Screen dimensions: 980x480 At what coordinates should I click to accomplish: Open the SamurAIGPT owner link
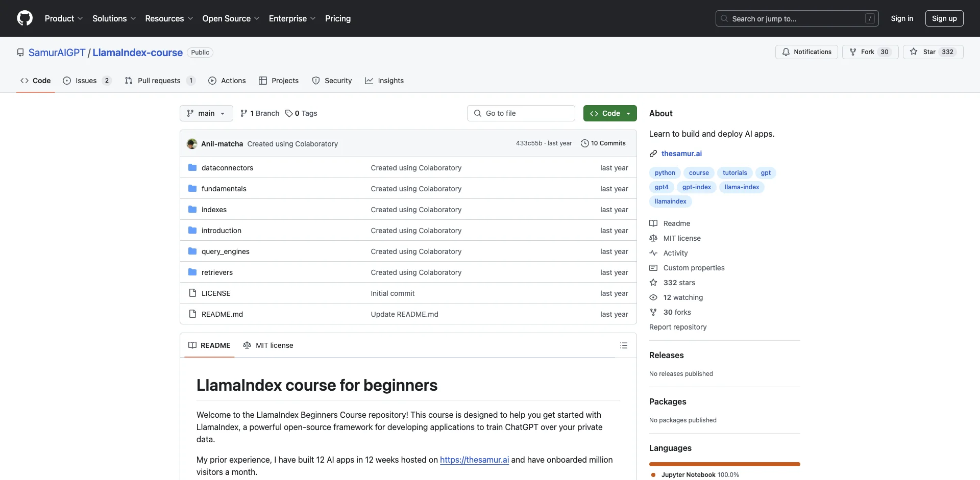tap(57, 53)
